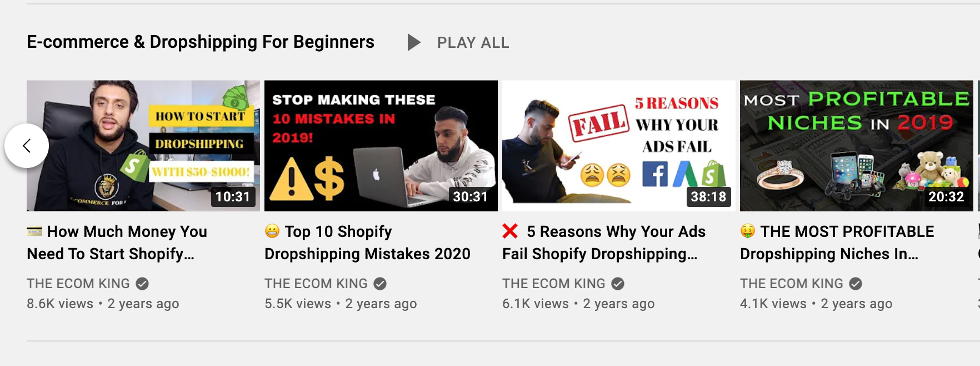This screenshot has width=980, height=366.
Task: Click the 20:32 duration badge
Action: coord(946,197)
